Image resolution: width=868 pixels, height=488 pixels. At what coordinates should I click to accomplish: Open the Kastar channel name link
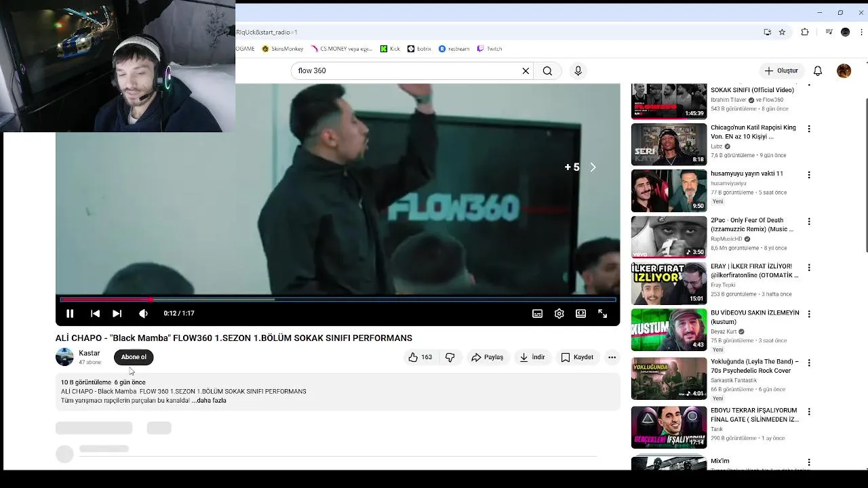coord(89,353)
